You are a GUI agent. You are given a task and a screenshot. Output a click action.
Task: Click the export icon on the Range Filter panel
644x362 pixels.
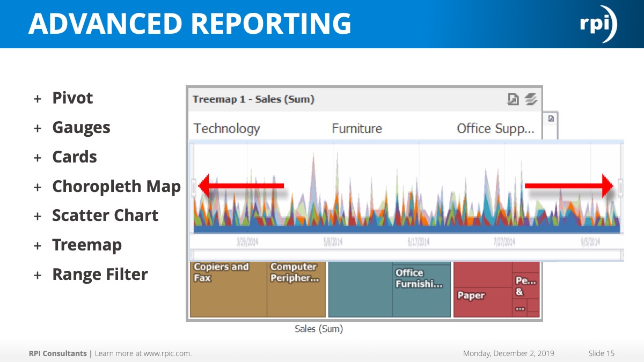(x=550, y=119)
